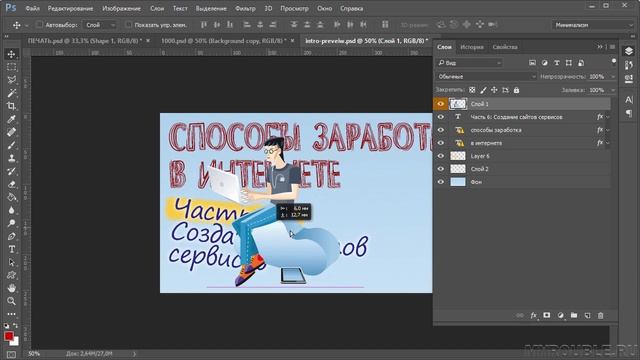The height and width of the screenshot is (360, 640).
Task: Select the Brush tool
Action: point(11,145)
